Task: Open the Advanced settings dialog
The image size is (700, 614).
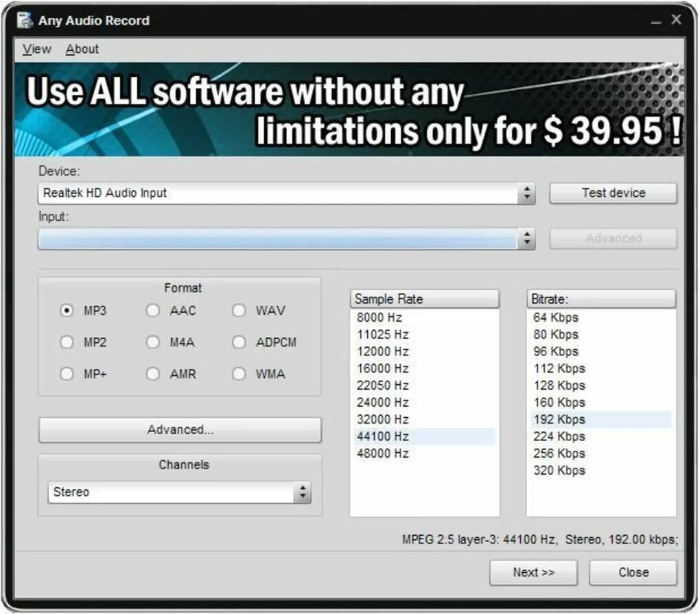Action: coord(180,429)
